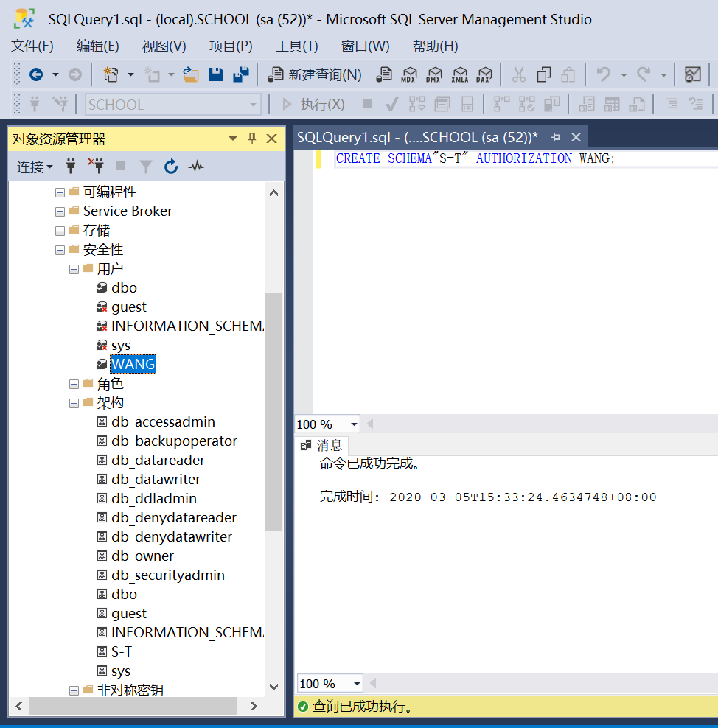
Task: Expand the 非对称密钥 folder
Action: pyautogui.click(x=74, y=690)
